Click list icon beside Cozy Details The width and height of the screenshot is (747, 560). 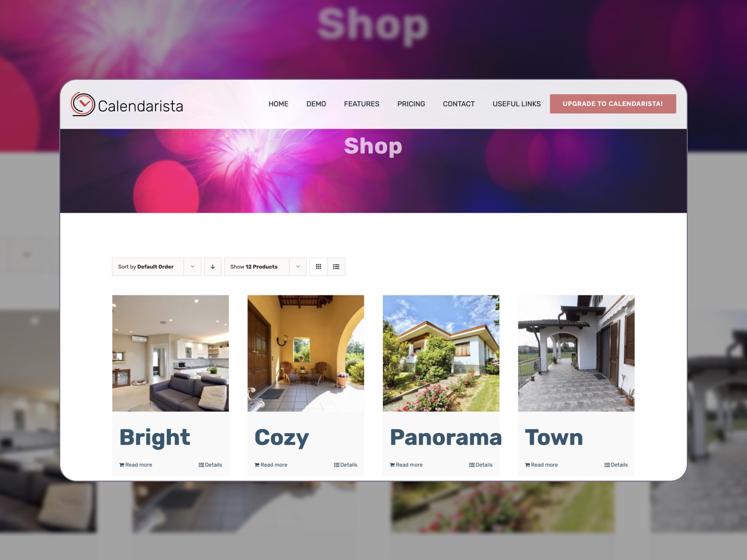337,465
